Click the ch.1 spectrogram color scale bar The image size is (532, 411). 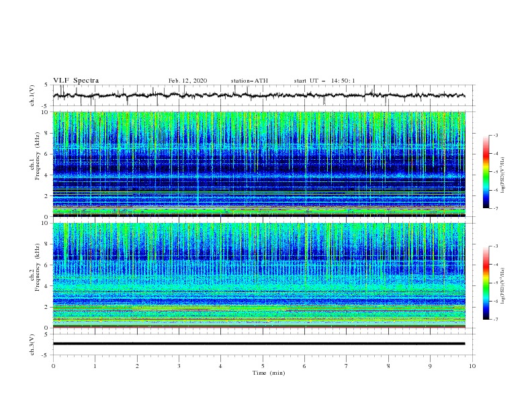point(486,172)
